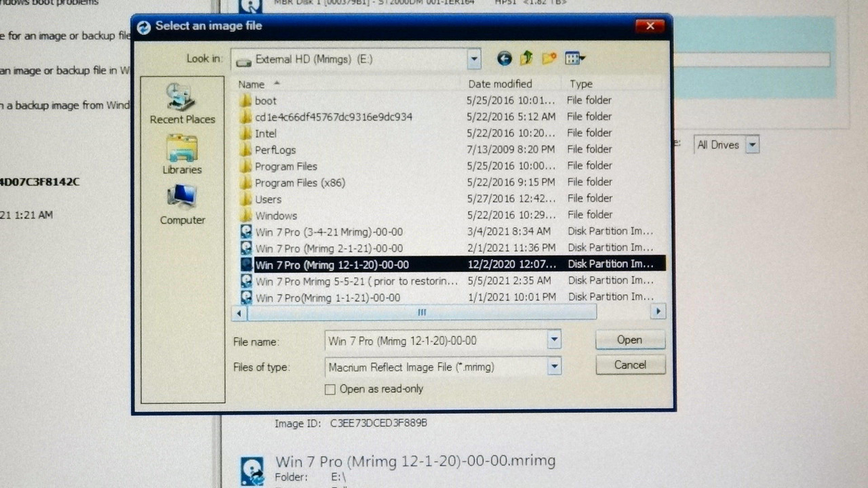Go back using the blue back arrow icon

[x=504, y=59]
